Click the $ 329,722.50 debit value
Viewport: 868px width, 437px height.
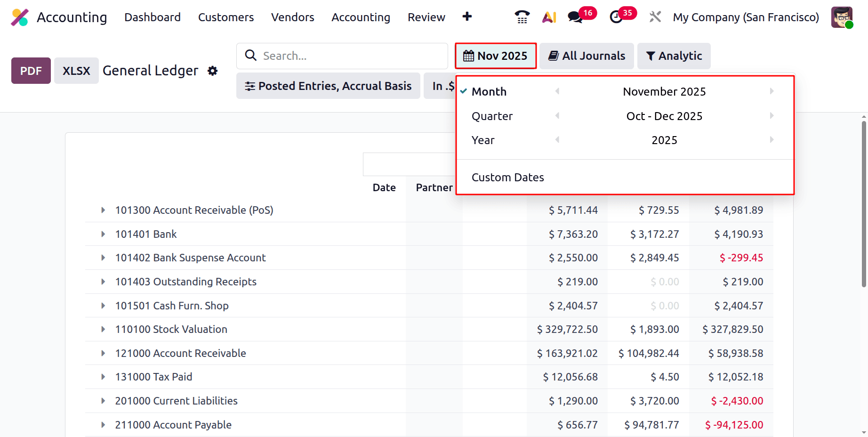point(567,329)
